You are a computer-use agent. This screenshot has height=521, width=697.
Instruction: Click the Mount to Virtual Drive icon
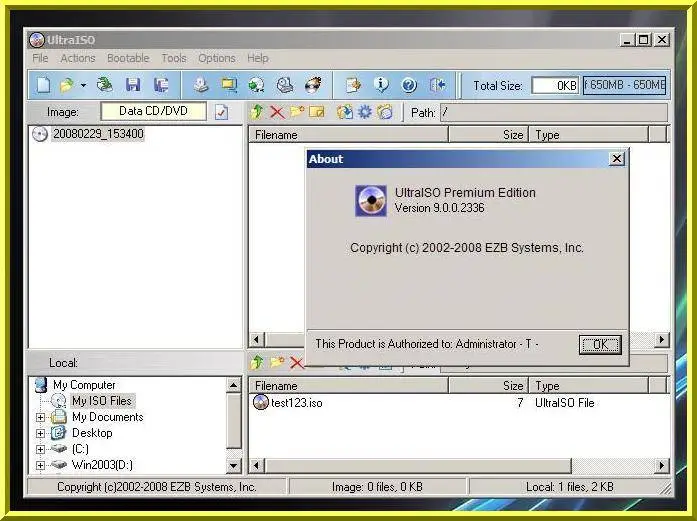(x=284, y=84)
